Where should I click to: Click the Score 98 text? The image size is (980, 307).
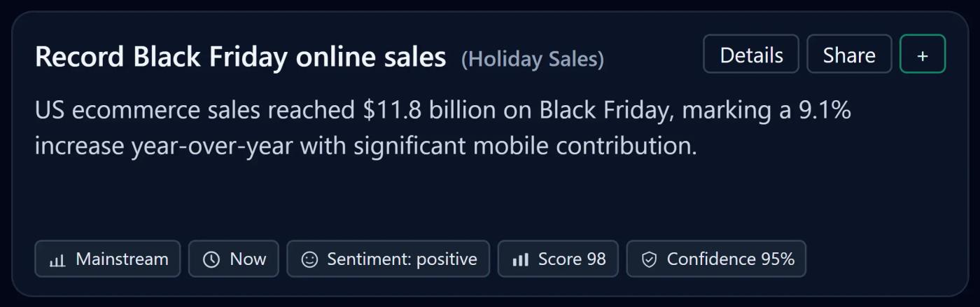(x=571, y=259)
